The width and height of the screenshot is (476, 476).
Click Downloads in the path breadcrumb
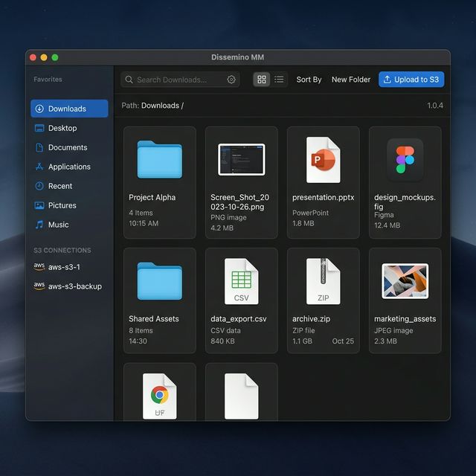coord(160,106)
